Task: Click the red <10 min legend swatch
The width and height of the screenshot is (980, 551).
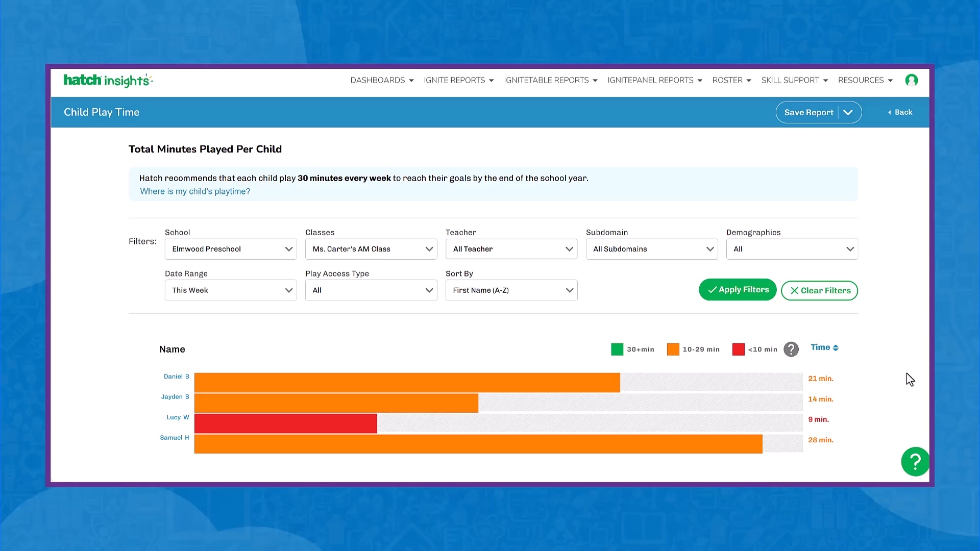Action: tap(738, 349)
